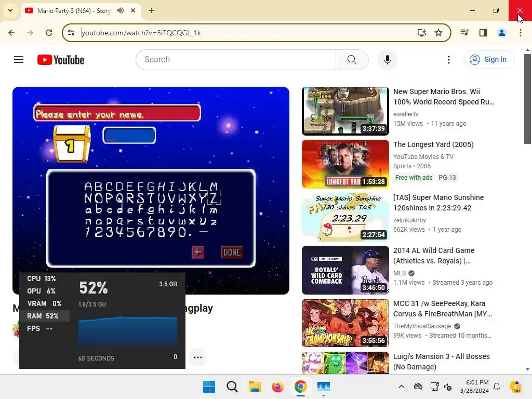Search with your voice microphone button
The image size is (532, 399).
point(388,60)
